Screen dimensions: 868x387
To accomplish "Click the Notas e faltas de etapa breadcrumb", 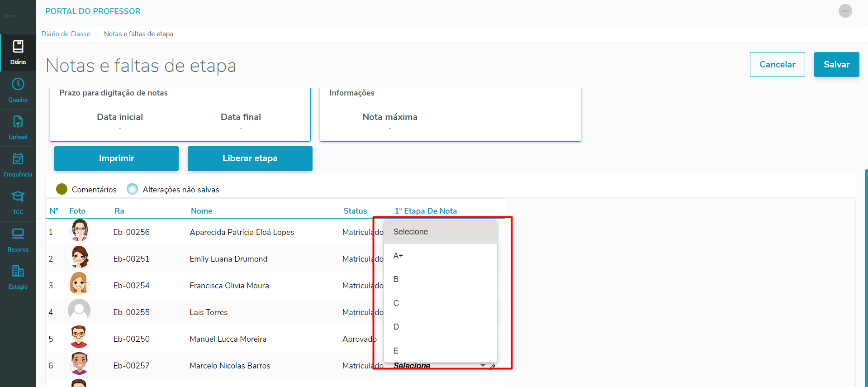I will point(138,34).
